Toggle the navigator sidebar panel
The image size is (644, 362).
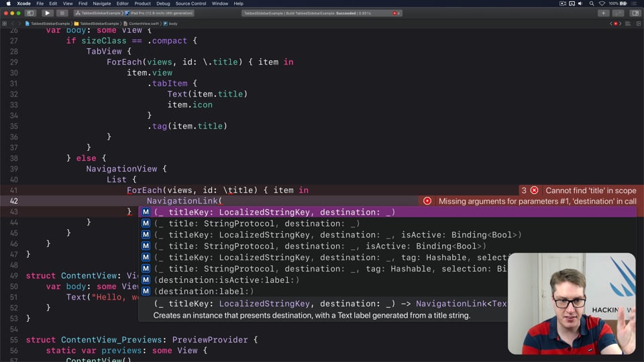pyautogui.click(x=30, y=13)
